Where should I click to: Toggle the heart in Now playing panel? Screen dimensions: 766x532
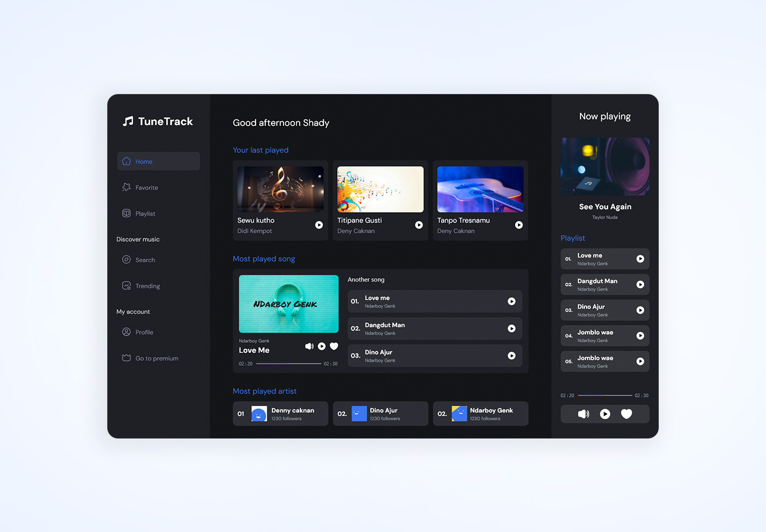click(626, 414)
